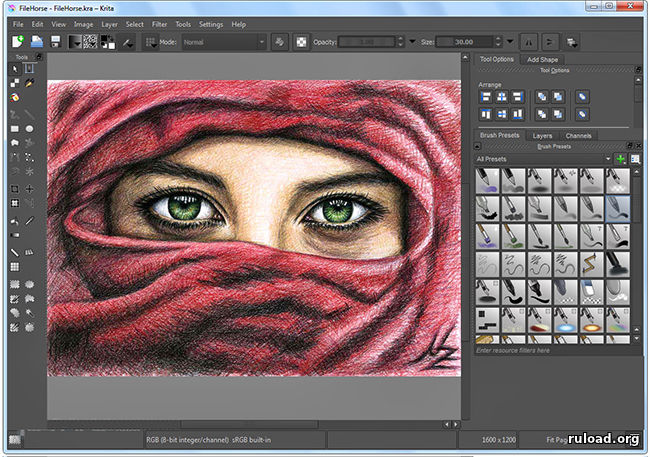
Task: Toggle the preserve alpha button
Action: pos(303,42)
